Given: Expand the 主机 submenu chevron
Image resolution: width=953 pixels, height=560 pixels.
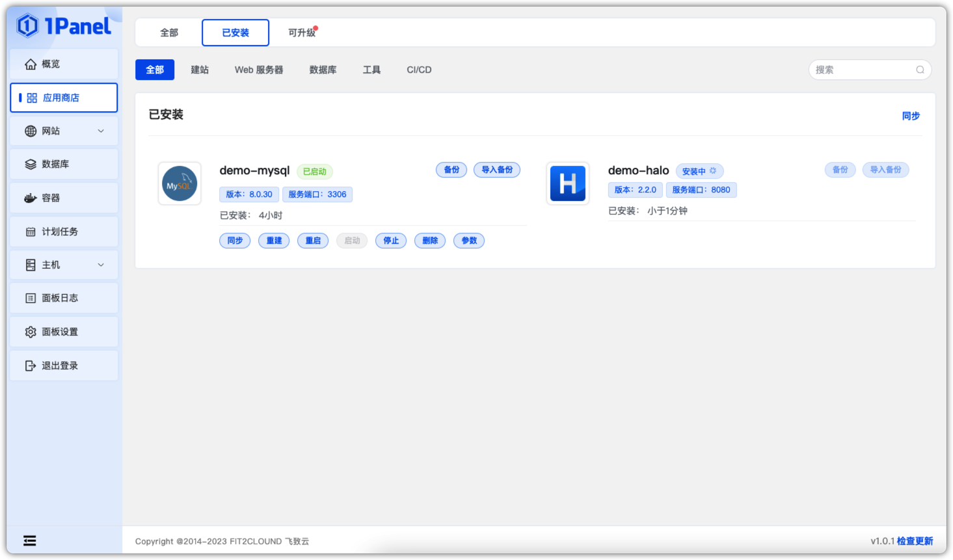Looking at the screenshot, I should pyautogui.click(x=101, y=265).
